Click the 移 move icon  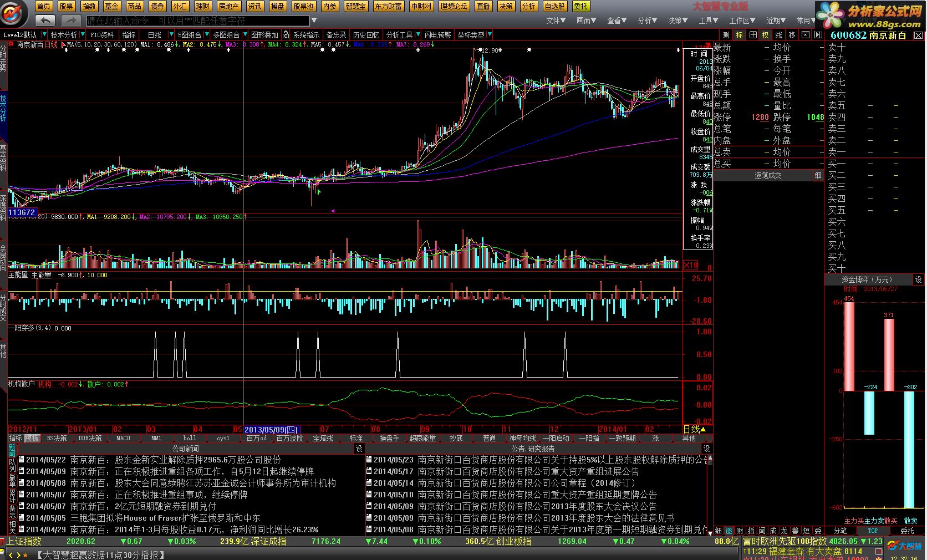pos(792,35)
